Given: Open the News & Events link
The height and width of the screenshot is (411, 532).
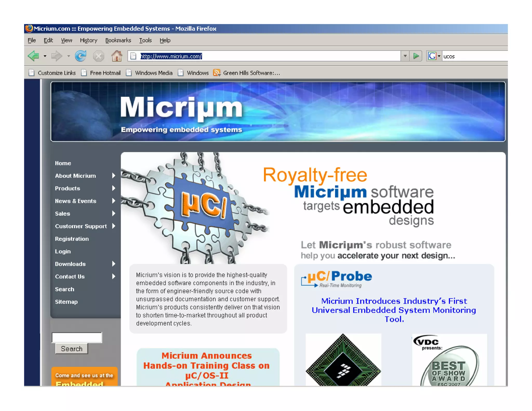Looking at the screenshot, I should pos(76,201).
